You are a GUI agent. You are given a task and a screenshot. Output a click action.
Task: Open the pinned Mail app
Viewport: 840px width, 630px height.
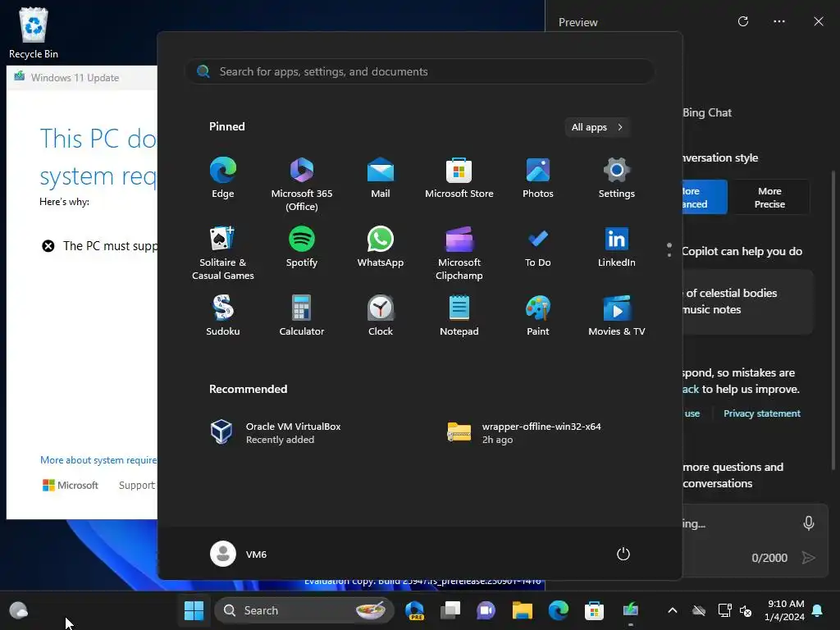(x=381, y=178)
